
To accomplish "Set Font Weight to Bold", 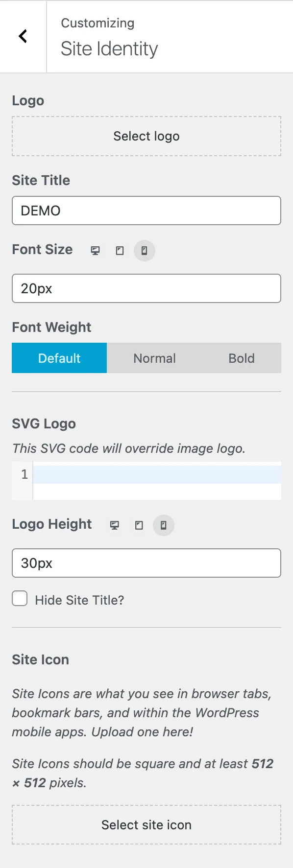I will pyautogui.click(x=241, y=358).
